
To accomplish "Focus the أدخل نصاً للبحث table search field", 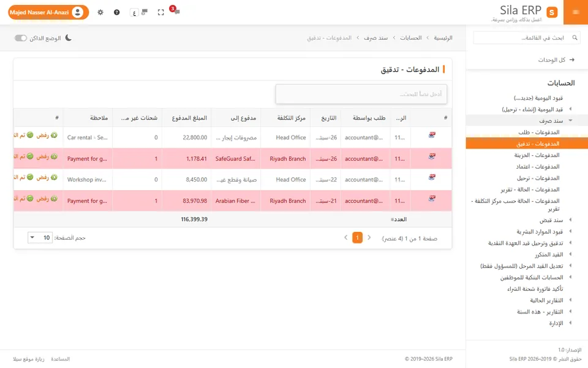I will click(x=361, y=94).
